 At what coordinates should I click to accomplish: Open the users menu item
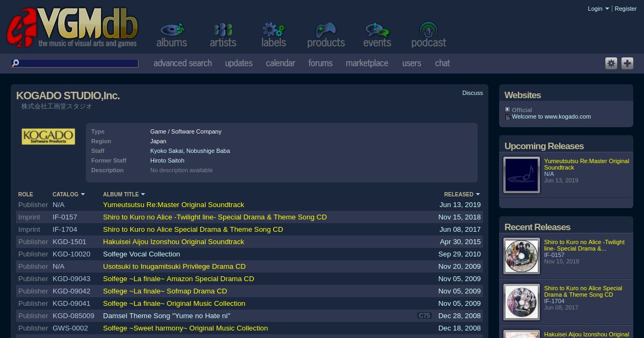pos(412,63)
